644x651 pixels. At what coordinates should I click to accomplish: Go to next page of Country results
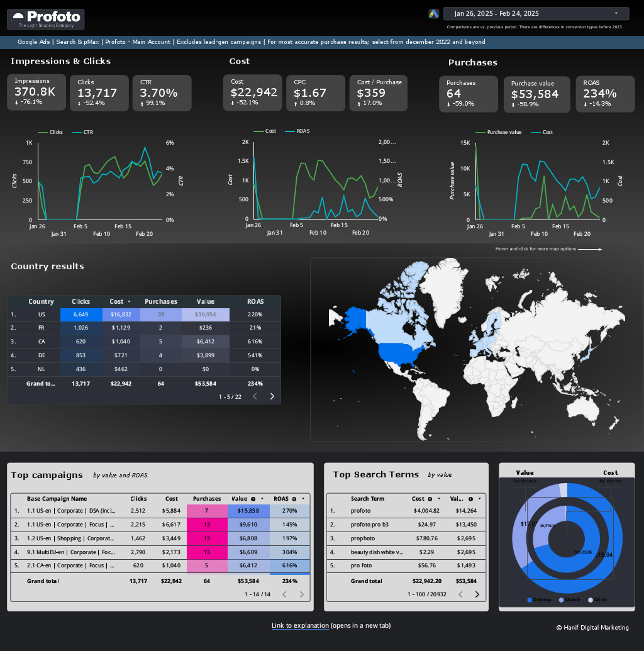[272, 396]
